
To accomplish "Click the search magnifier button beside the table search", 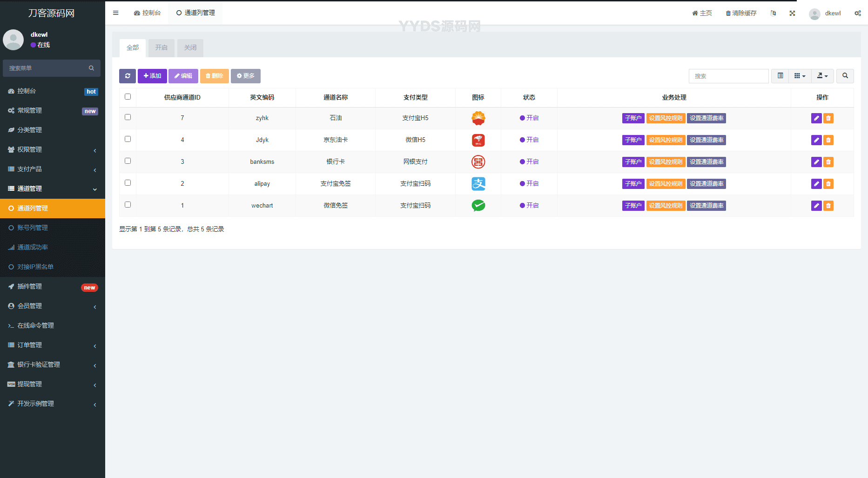I will coord(845,76).
